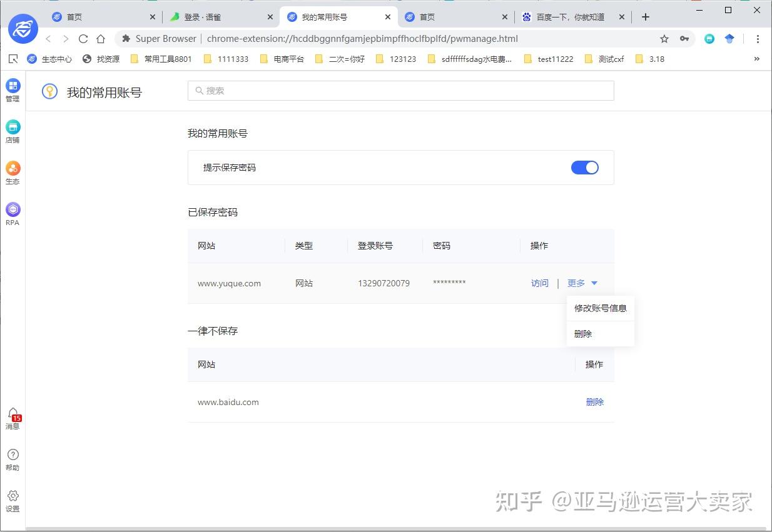Screen dimensions: 772x532
Task: Click 删除 link for www.baidu.com
Action: (x=595, y=402)
